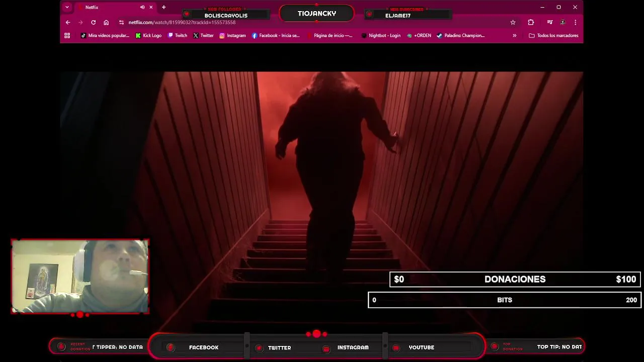644x362 pixels.
Task: Close the Netflix tab
Action: click(x=151, y=7)
